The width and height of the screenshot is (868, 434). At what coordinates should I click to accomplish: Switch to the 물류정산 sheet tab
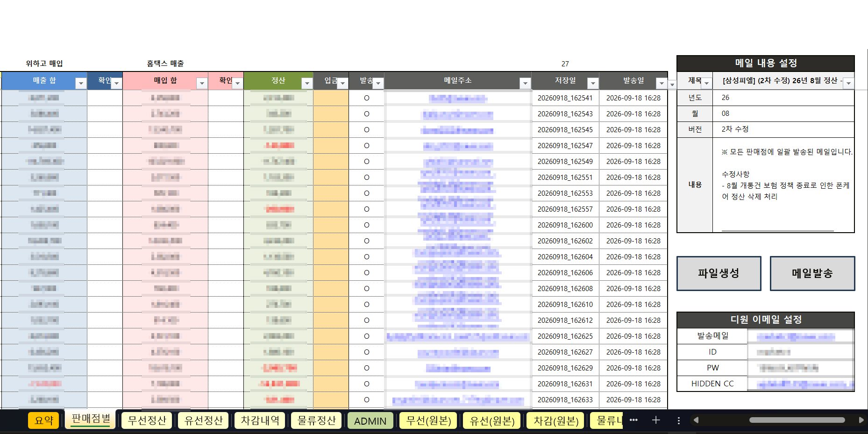(317, 420)
